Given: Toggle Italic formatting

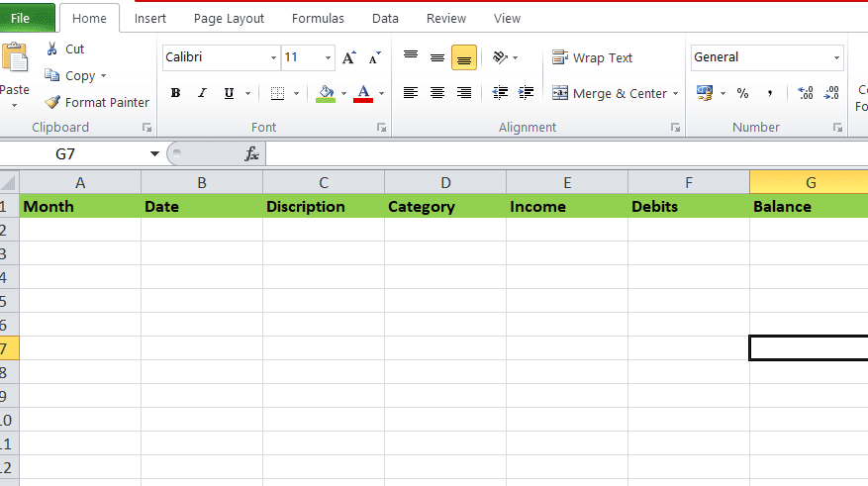Looking at the screenshot, I should coord(203,93).
